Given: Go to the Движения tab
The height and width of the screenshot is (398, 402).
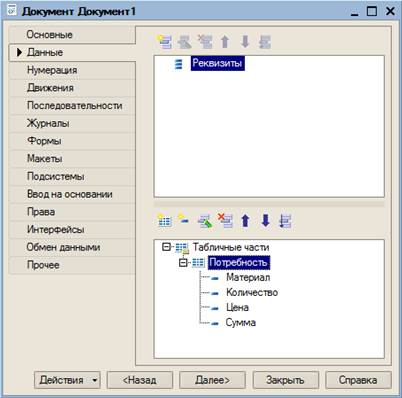Looking at the screenshot, I should coord(72,88).
